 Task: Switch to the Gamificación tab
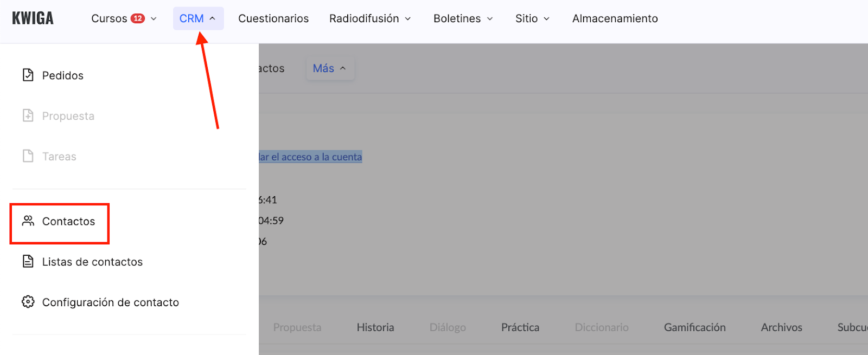(695, 327)
